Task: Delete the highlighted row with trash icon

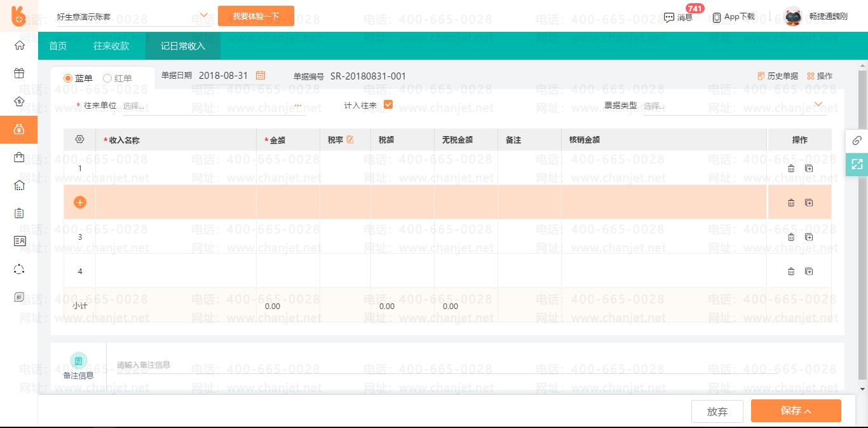Action: click(x=791, y=203)
